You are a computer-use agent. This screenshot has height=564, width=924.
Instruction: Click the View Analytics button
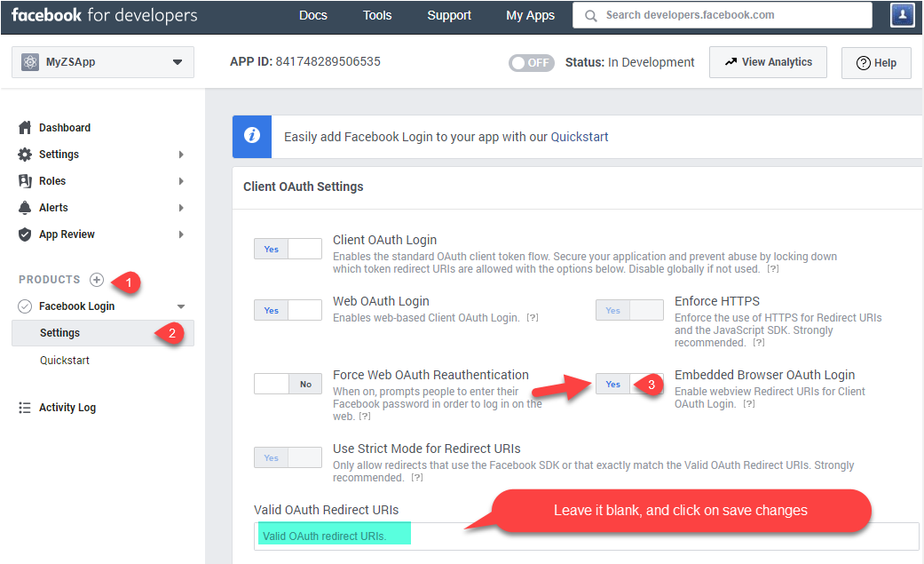(767, 62)
